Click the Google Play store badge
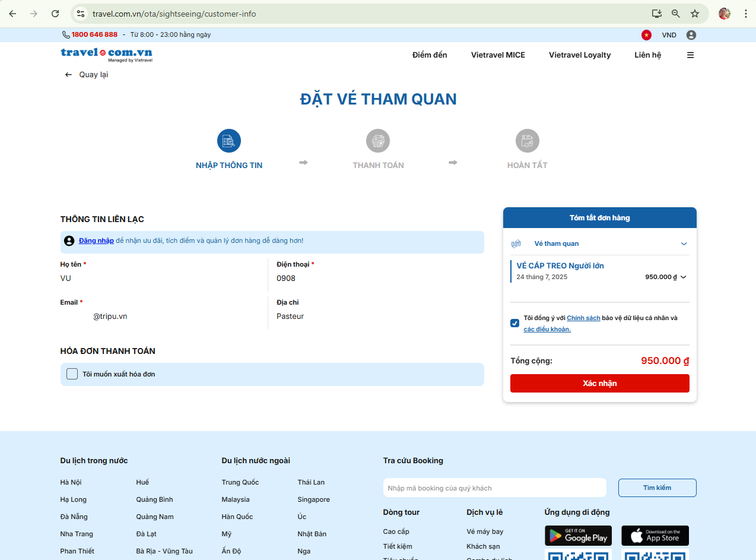Image resolution: width=756 pixels, height=560 pixels. pos(578,536)
